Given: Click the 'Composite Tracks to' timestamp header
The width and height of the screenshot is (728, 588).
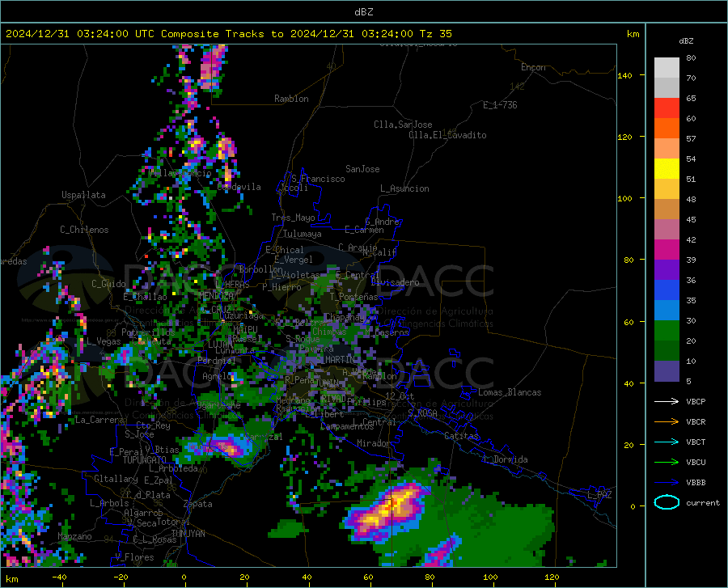Looking at the screenshot, I should [228, 34].
